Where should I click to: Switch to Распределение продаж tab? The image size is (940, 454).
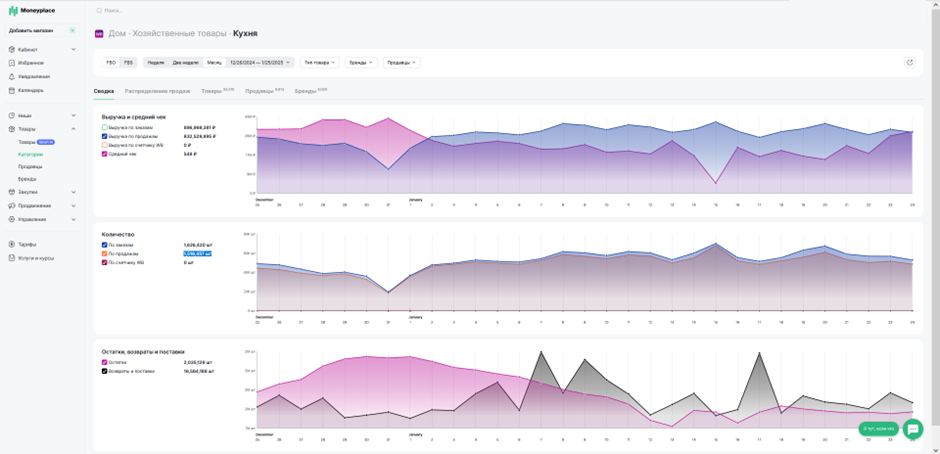(x=157, y=91)
